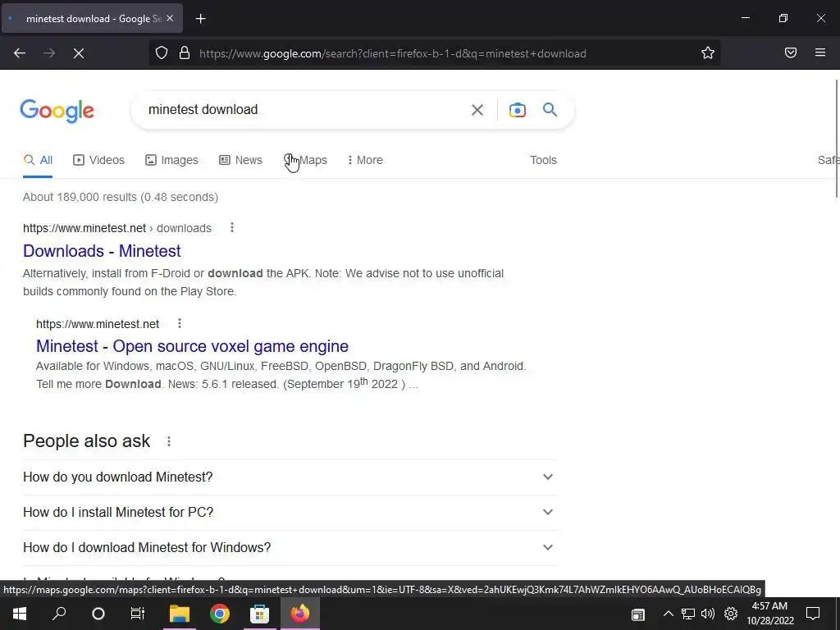Expand 'How do you download Minetest?'
This screenshot has width=840, height=630.
coord(290,477)
